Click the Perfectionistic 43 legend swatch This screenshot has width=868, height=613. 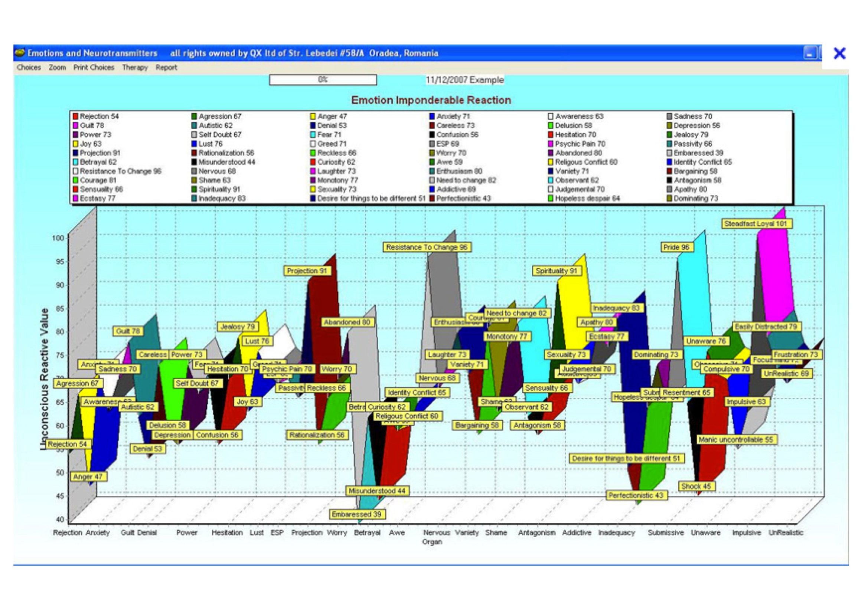click(x=432, y=199)
